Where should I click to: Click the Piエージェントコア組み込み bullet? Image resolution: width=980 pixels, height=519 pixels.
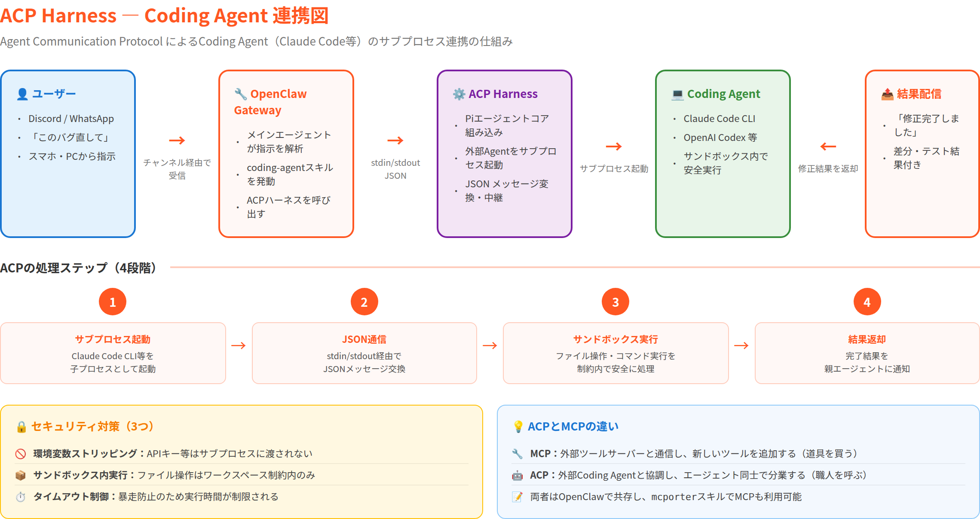[507, 125]
